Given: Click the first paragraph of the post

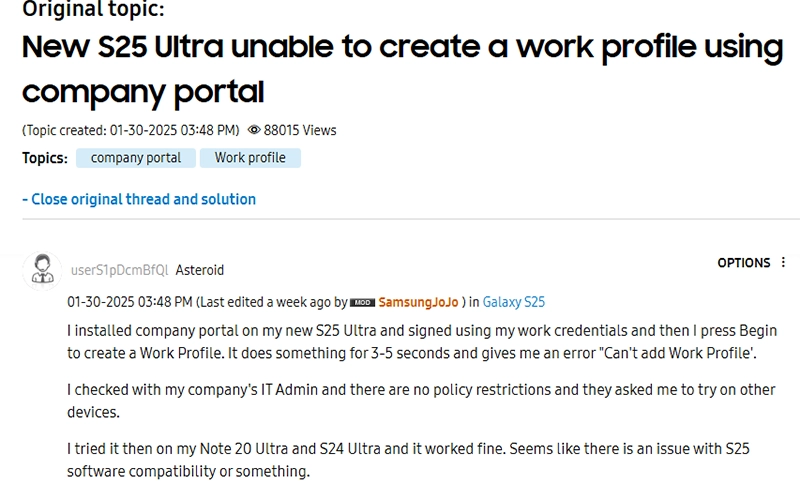Looking at the screenshot, I should click(422, 342).
